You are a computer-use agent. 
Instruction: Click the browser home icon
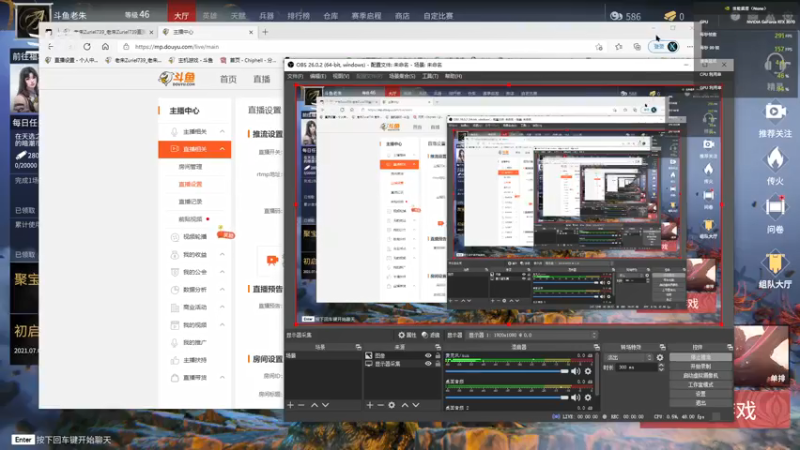[105, 46]
